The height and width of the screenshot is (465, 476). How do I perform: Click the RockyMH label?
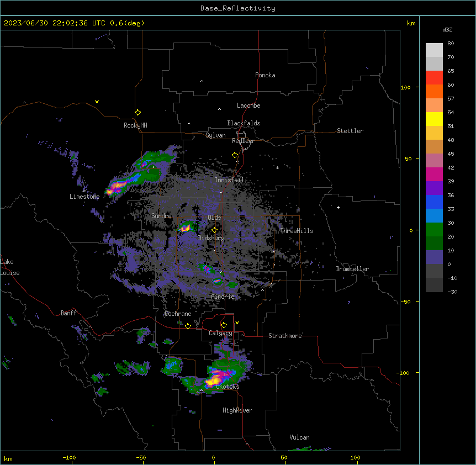coord(135,125)
